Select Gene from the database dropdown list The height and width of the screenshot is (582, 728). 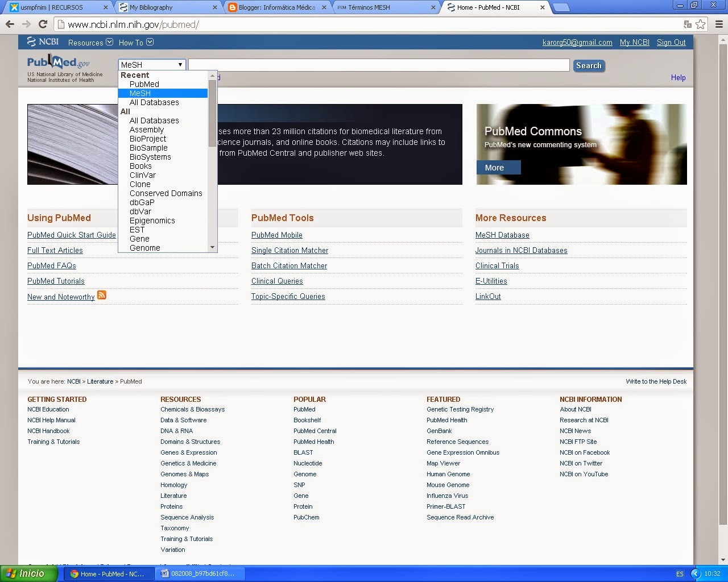coord(139,239)
